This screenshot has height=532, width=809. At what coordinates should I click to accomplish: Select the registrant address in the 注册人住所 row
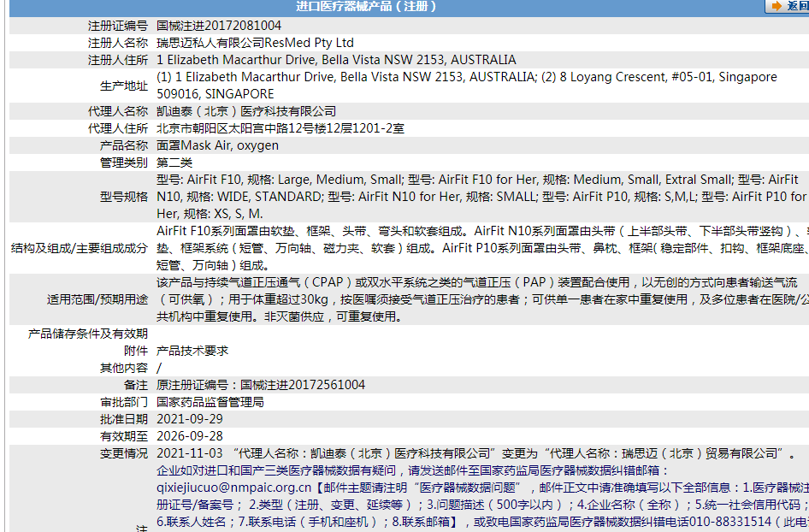(x=336, y=60)
